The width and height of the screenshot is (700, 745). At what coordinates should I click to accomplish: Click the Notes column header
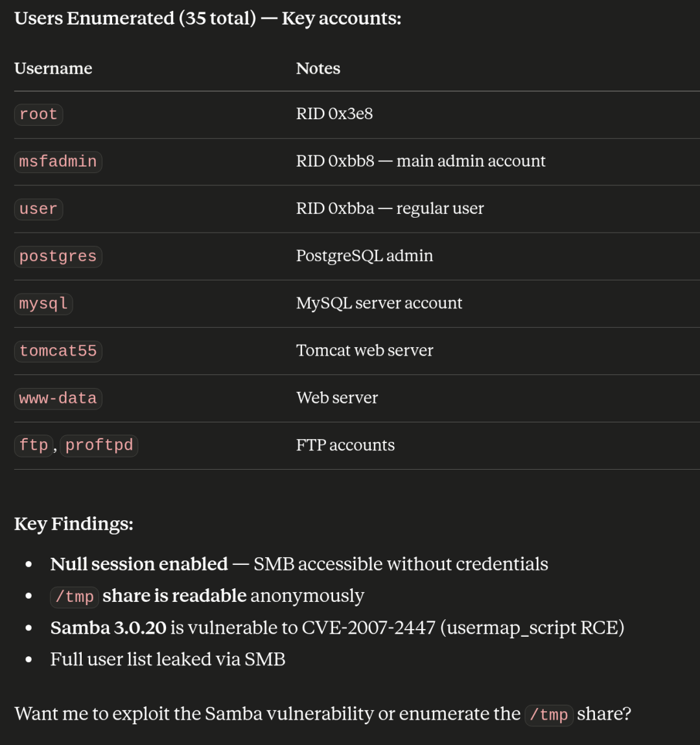(318, 69)
